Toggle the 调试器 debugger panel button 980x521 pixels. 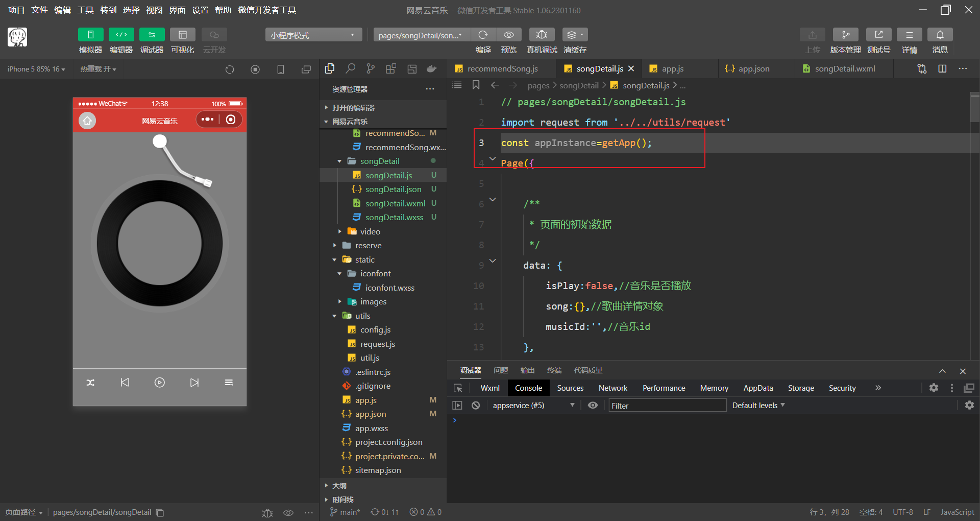point(152,35)
